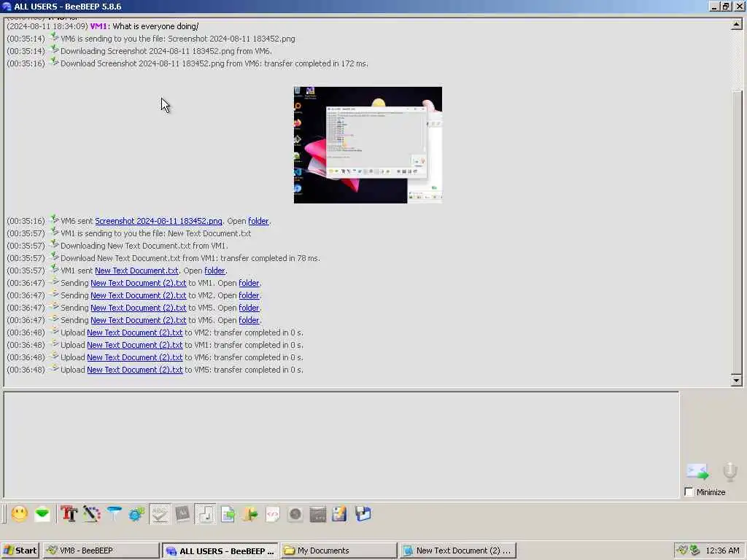Viewport: 747px width, 560px height.
Task: Open file link in Upload to VM1 row
Action: 135,345
